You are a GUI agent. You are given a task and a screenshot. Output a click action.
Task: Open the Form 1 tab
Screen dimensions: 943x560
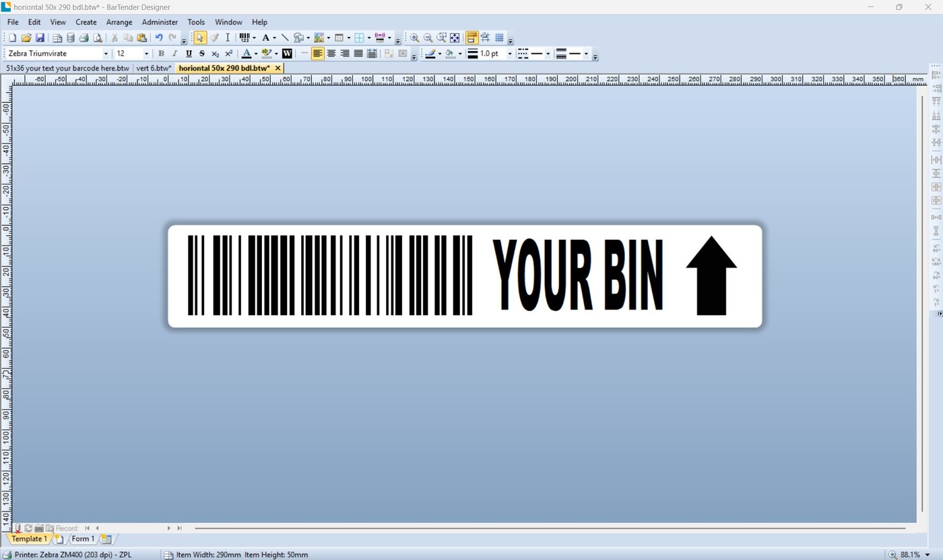point(84,539)
